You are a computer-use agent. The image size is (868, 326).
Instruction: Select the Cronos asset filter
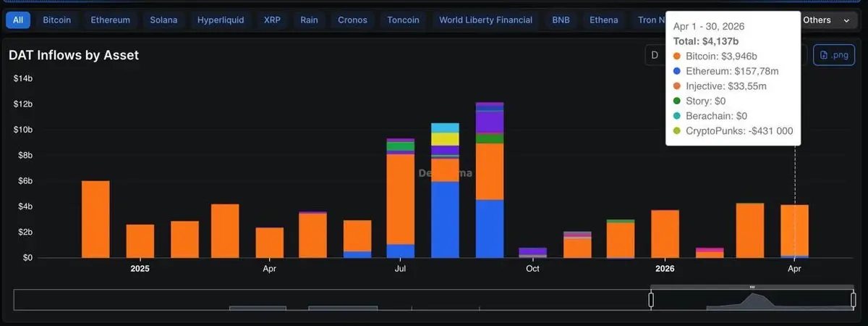click(x=353, y=20)
